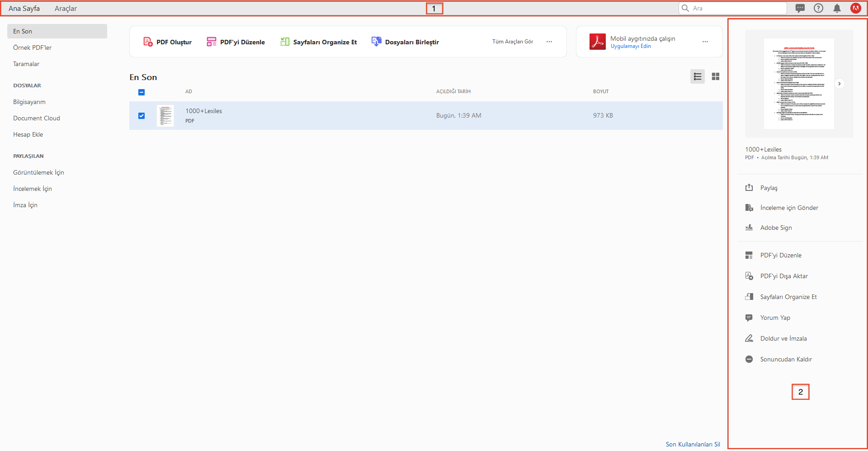Open Görüntülemek İçin shared list
Screen dimensions: 868x451
click(x=38, y=172)
